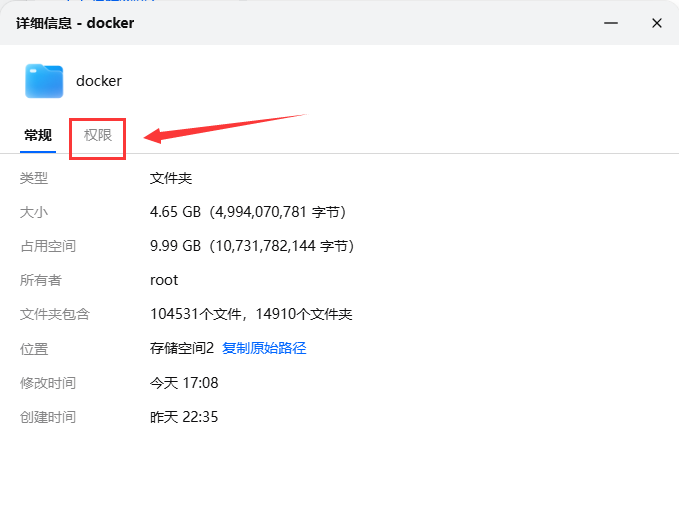Viewport: 679px width, 530px height.
Task: Click the created time 昨天 22:35
Action: pyautogui.click(x=184, y=417)
